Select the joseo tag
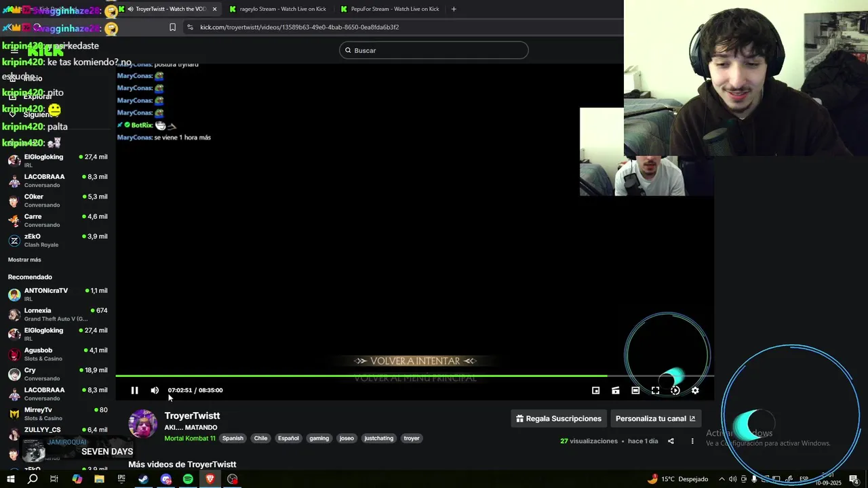Screen dimensions: 868x488 point(347,439)
